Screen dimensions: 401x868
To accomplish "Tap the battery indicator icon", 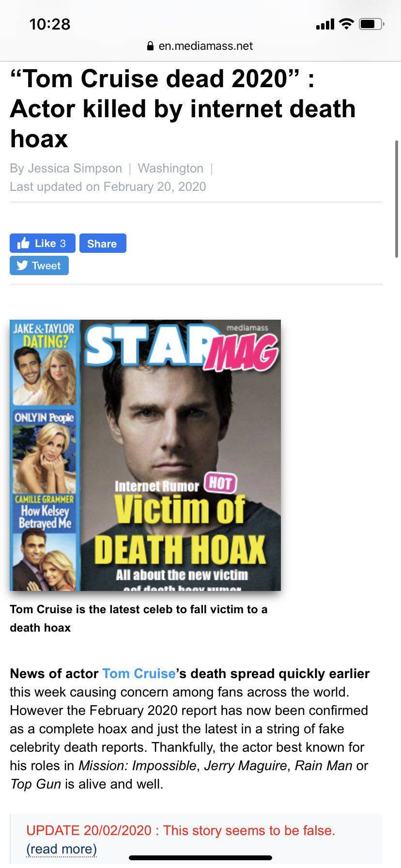I will pyautogui.click(x=371, y=24).
